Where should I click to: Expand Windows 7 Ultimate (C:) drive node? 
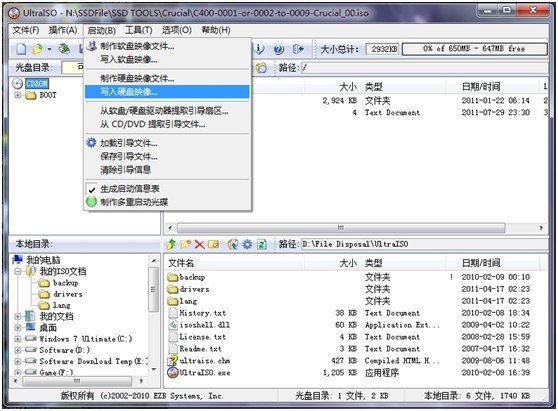pos(17,339)
